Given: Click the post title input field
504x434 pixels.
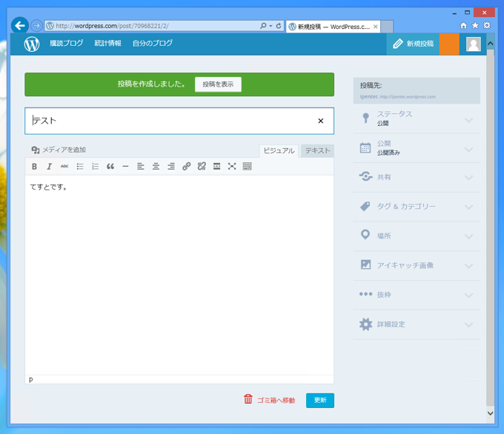Looking at the screenshot, I should [179, 121].
